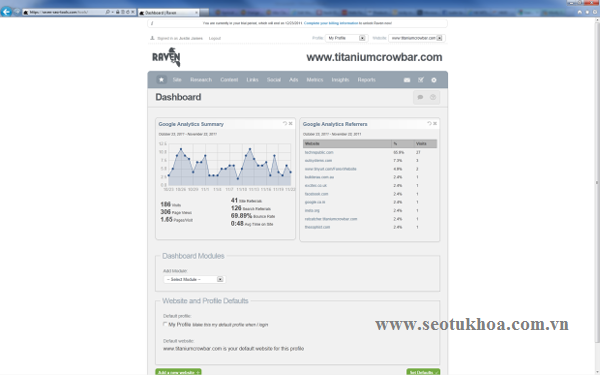
Task: Open the messages envelope icon
Action: 407,80
